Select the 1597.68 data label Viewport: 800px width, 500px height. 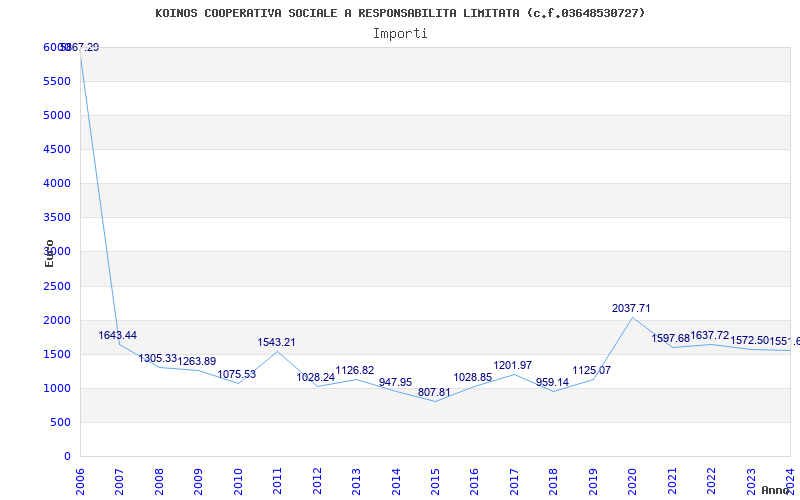click(x=670, y=338)
